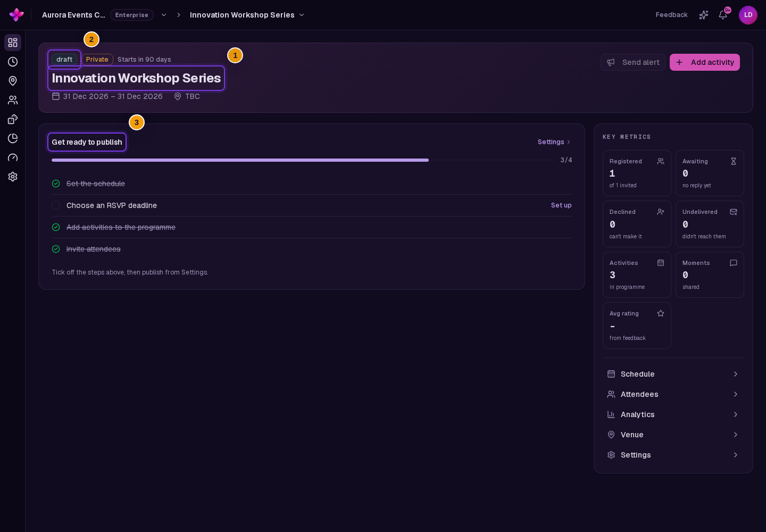Open the pie chart icon in sidebar
This screenshot has width=766, height=532.
click(13, 138)
